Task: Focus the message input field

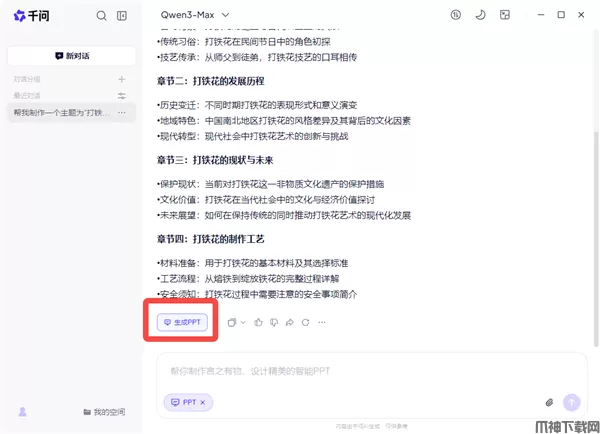Action: click(371, 371)
